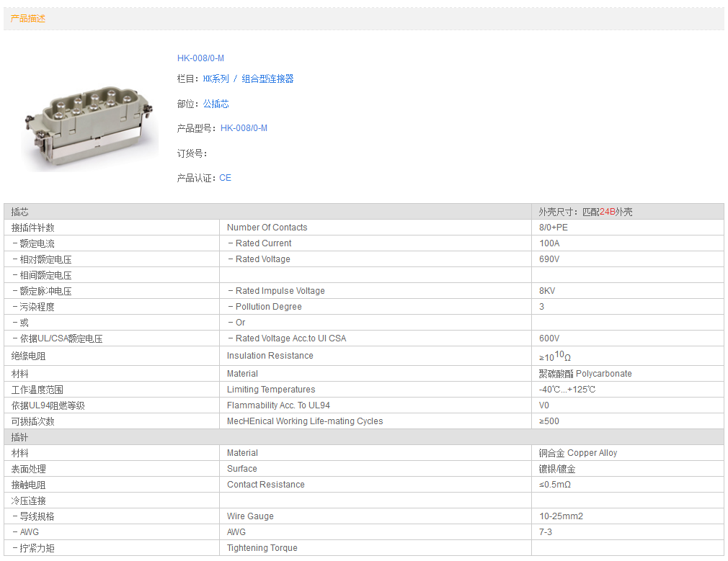
Task: Click the 100A rated current value
Action: coord(549,243)
